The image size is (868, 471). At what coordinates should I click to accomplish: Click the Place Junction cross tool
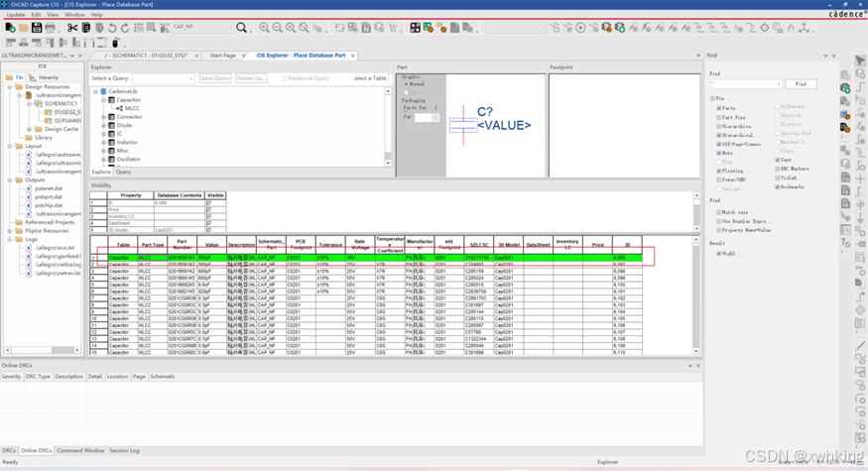[x=860, y=178]
